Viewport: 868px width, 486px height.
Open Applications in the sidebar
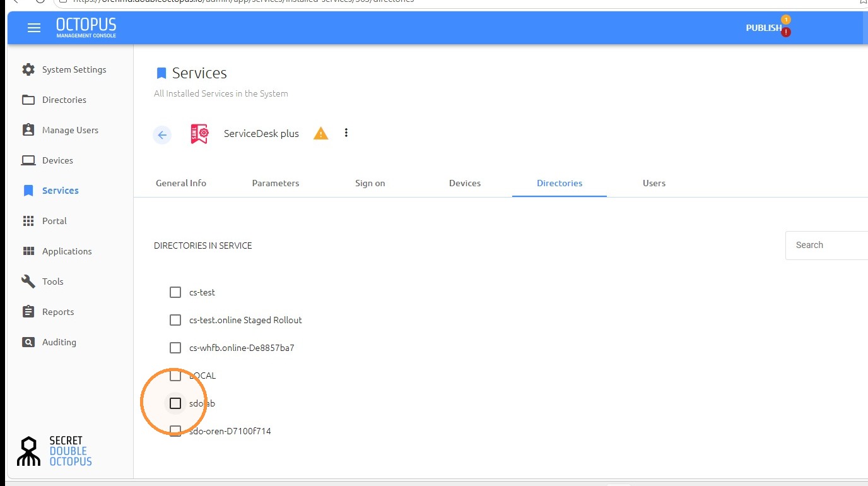click(x=67, y=251)
